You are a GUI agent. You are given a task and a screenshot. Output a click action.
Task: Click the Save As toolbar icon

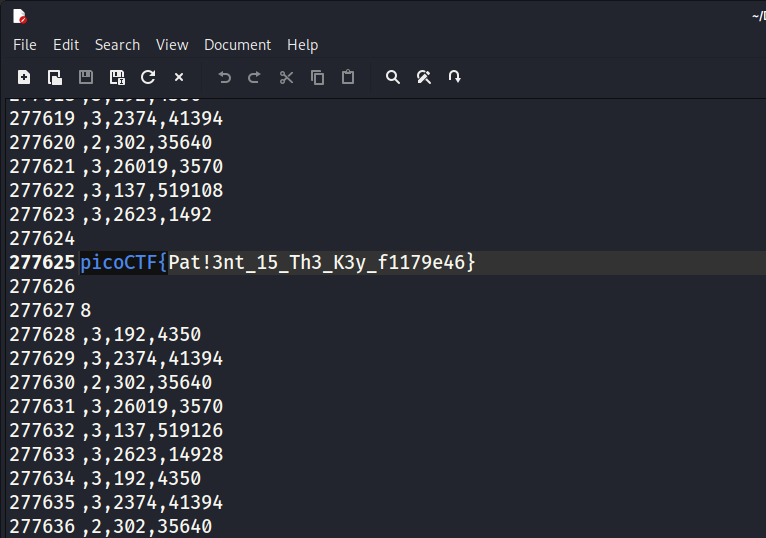(x=117, y=77)
